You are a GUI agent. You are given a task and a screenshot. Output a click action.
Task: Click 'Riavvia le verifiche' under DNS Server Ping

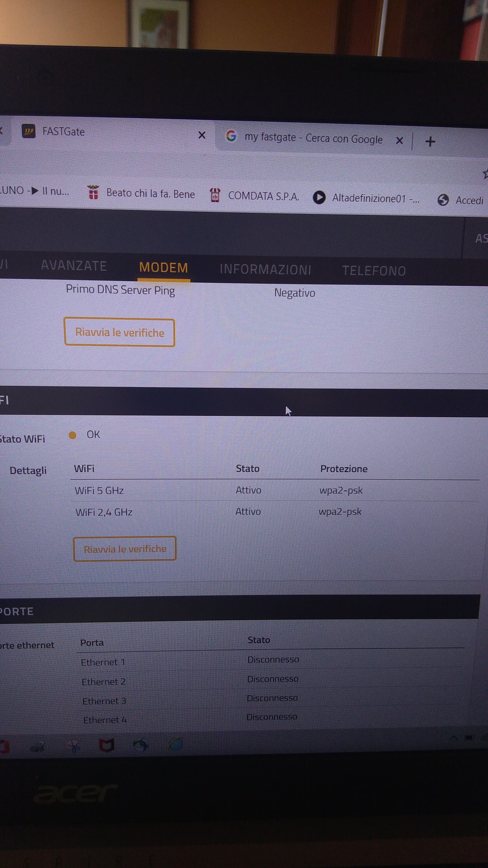pyautogui.click(x=120, y=332)
